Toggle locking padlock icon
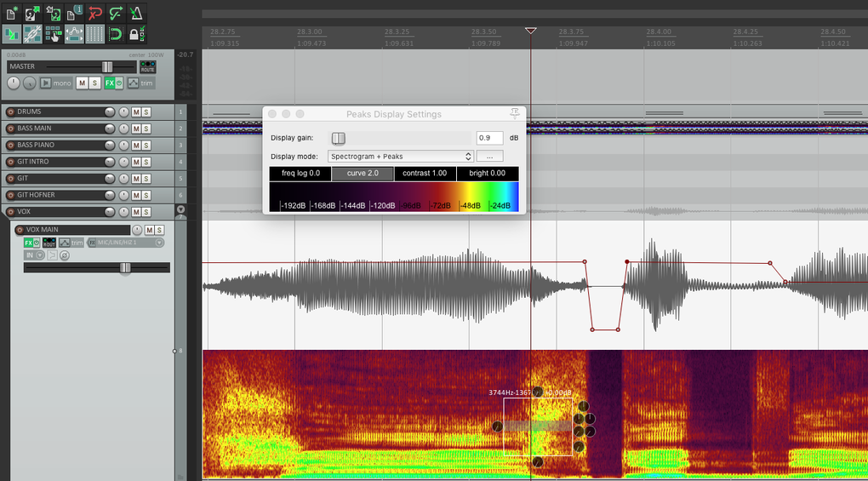 (135, 34)
